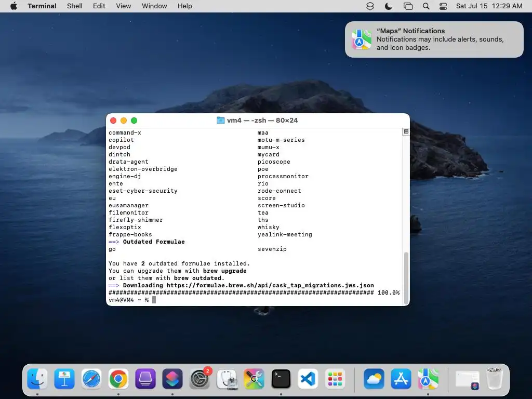
Task: Click Maps icon in notification banner
Action: 362,39
